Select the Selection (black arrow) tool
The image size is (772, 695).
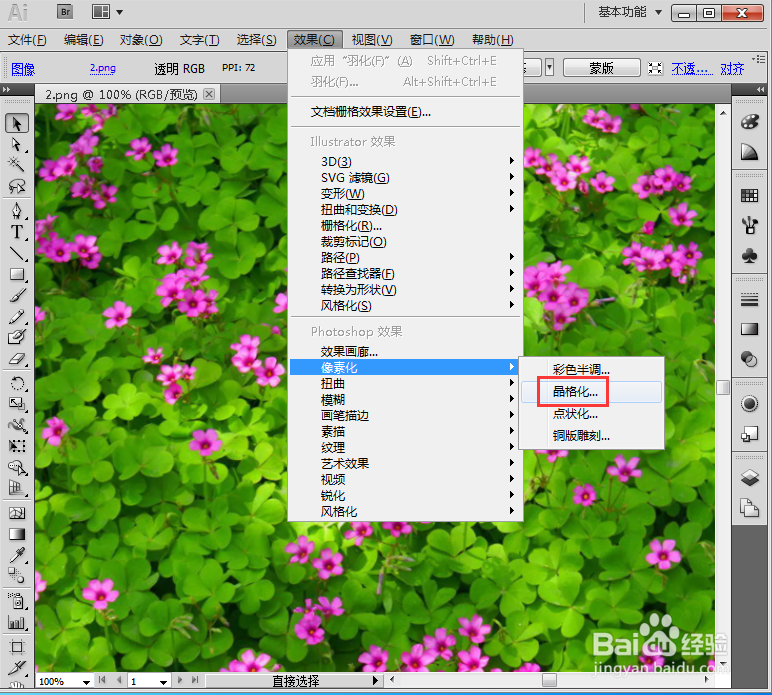click(x=17, y=124)
